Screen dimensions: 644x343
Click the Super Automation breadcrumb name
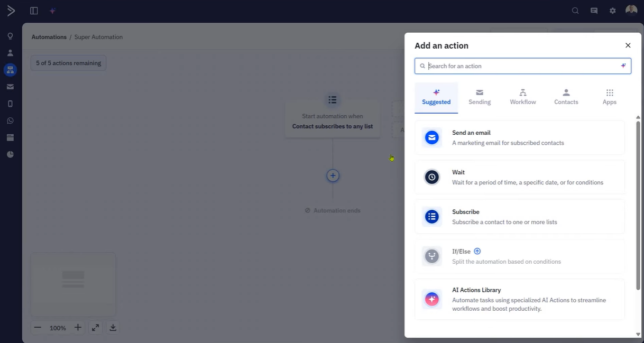coord(98,37)
